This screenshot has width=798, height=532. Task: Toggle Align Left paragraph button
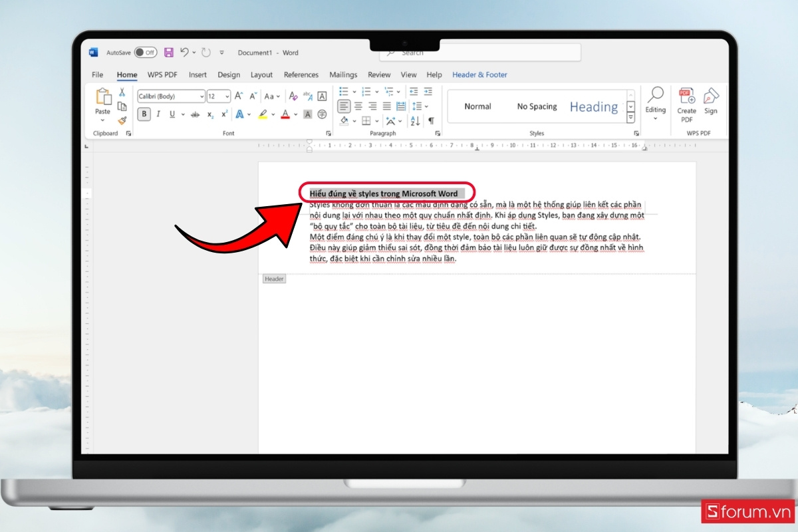click(x=344, y=106)
